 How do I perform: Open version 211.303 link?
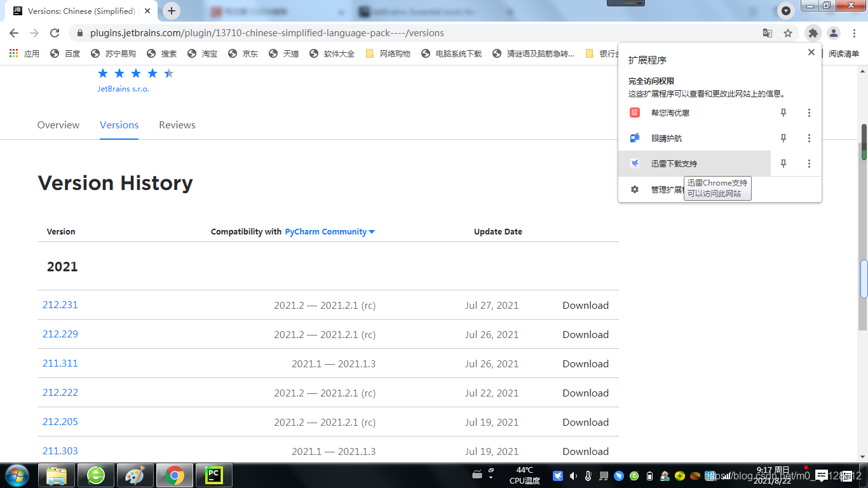pos(60,451)
